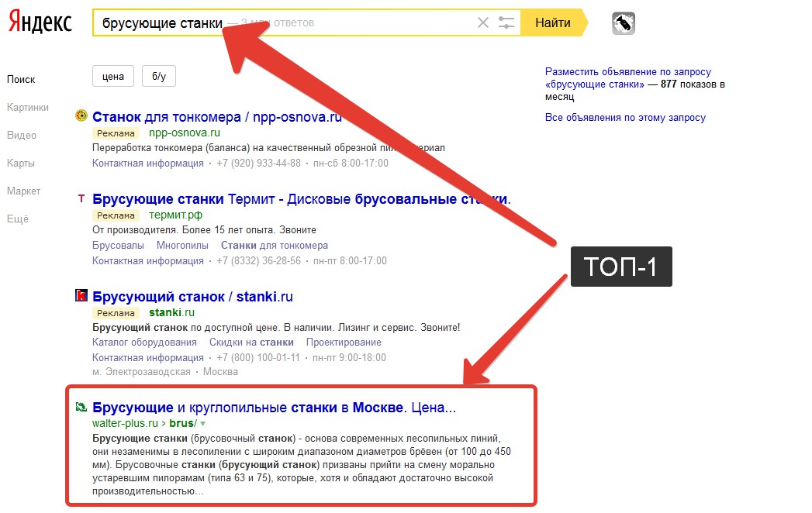Screen dimensions: 812x513
Task: Open the Брусовалы sitelink
Action: (x=118, y=246)
